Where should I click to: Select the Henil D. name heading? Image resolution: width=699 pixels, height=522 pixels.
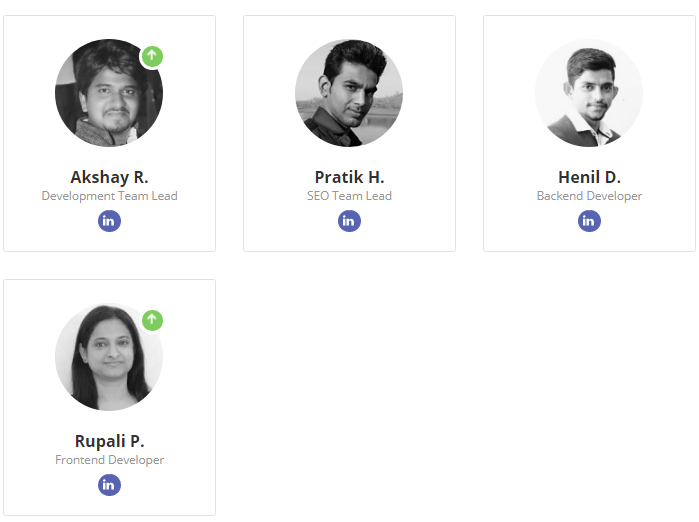pos(589,177)
